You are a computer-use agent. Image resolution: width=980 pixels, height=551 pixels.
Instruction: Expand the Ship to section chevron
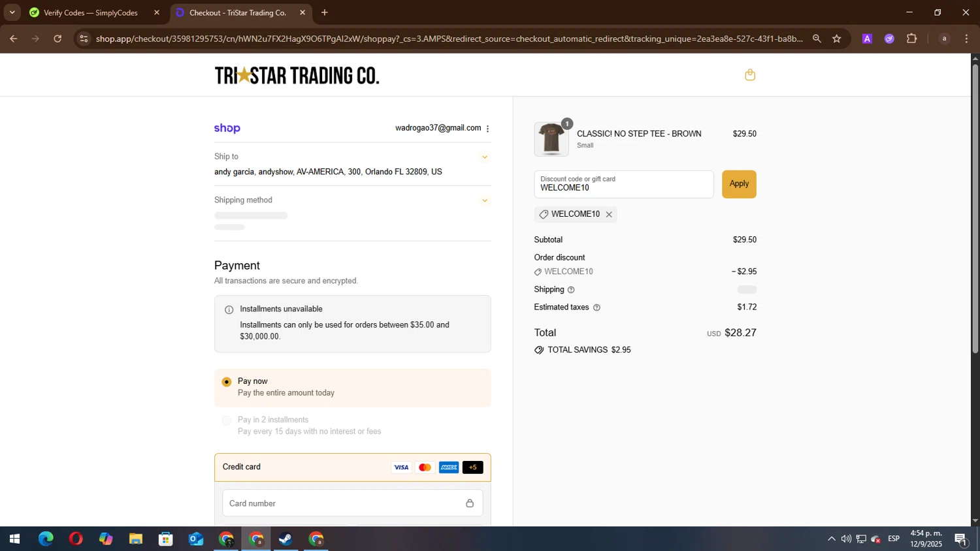tap(485, 157)
